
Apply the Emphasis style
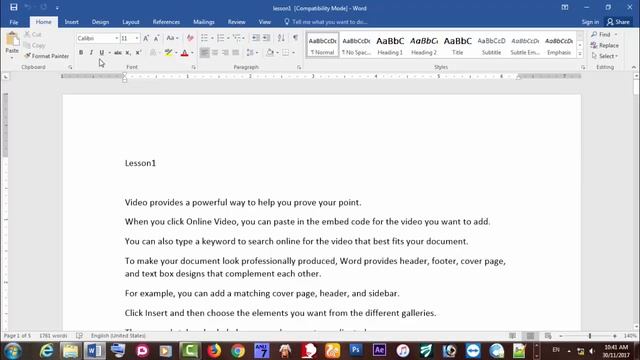click(559, 45)
